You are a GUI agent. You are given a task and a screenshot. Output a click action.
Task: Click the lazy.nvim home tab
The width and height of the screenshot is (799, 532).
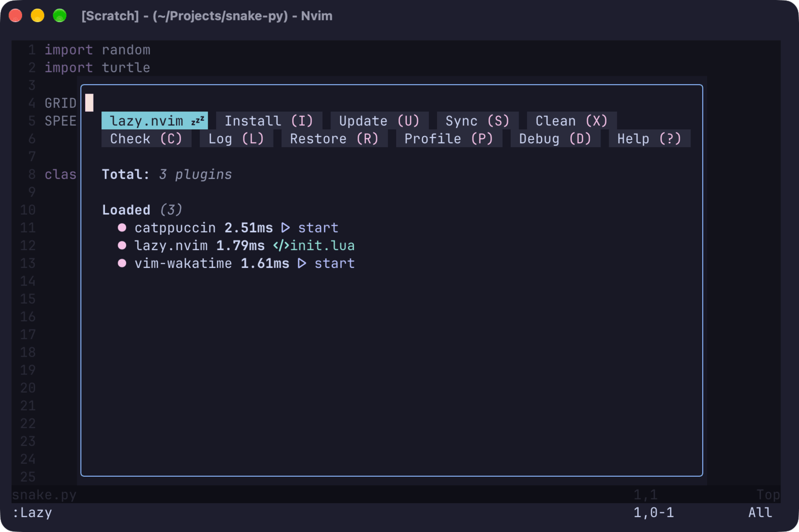pos(155,121)
